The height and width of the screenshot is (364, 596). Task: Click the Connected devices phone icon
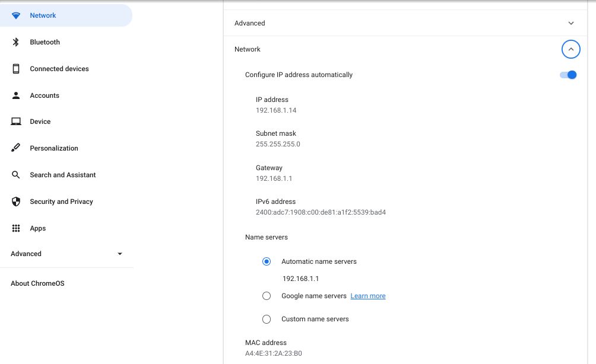(x=16, y=69)
